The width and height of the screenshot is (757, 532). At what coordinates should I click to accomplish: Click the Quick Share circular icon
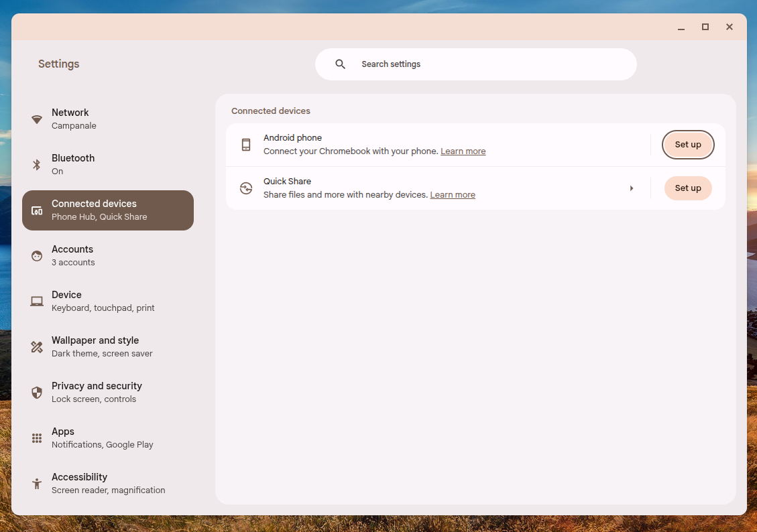[245, 188]
